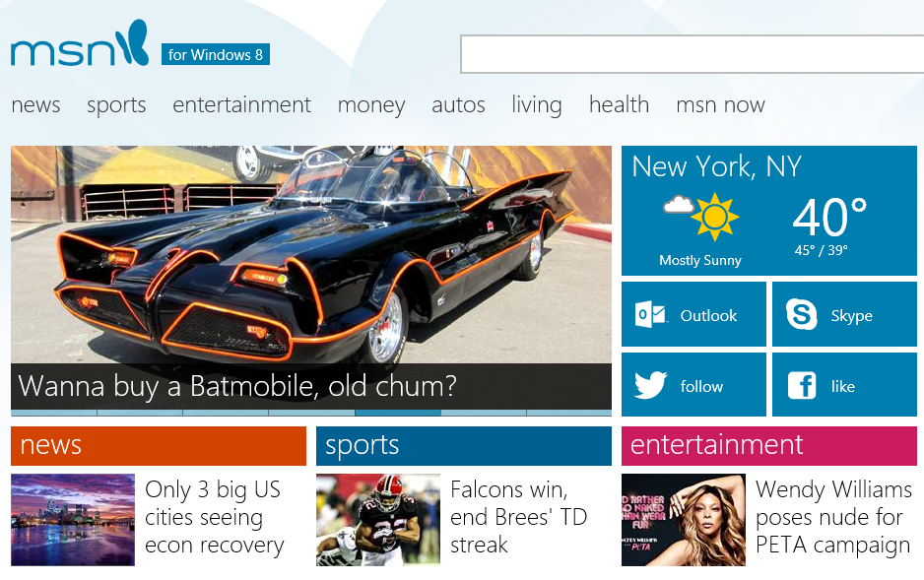Click the Twitter bird follow icon

651,385
